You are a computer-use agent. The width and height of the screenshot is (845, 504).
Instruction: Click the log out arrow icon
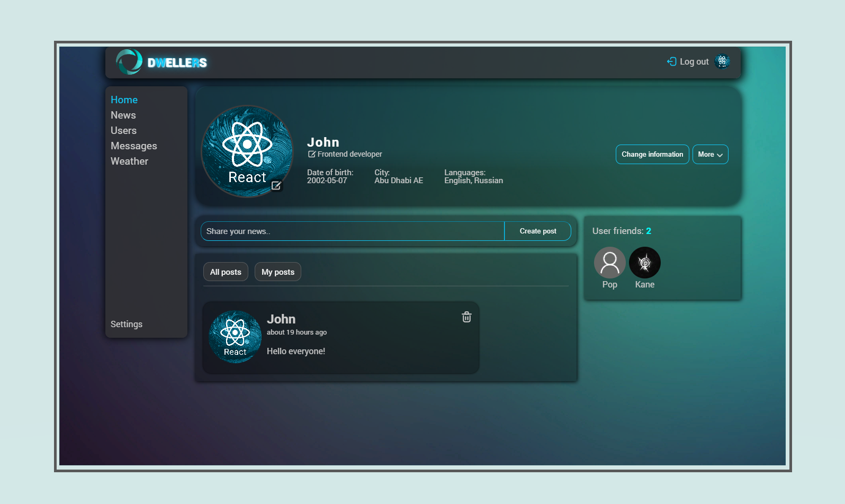[671, 61]
